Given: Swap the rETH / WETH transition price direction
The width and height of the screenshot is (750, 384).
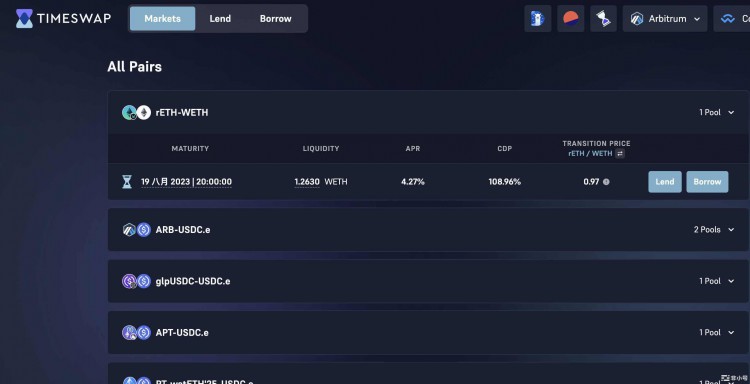Looking at the screenshot, I should [620, 154].
